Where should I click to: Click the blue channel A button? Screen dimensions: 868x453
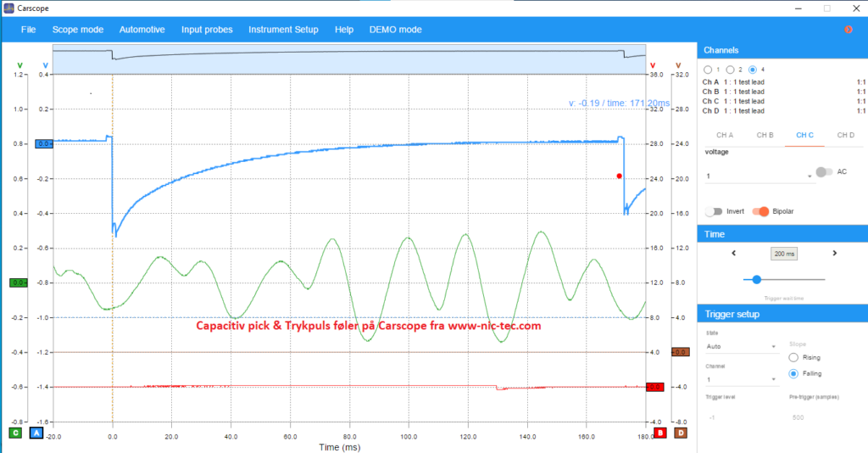[x=36, y=433]
